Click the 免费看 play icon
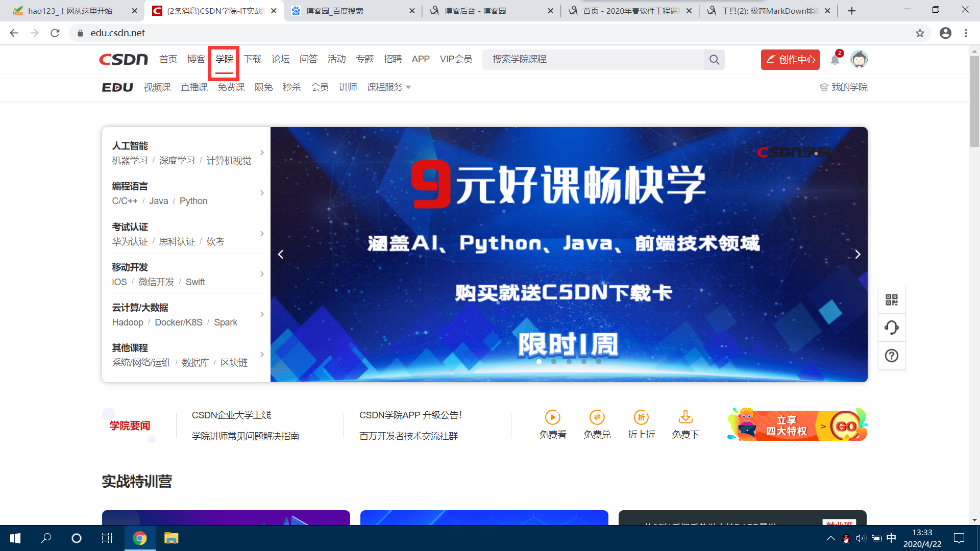This screenshot has height=551, width=980. [552, 417]
